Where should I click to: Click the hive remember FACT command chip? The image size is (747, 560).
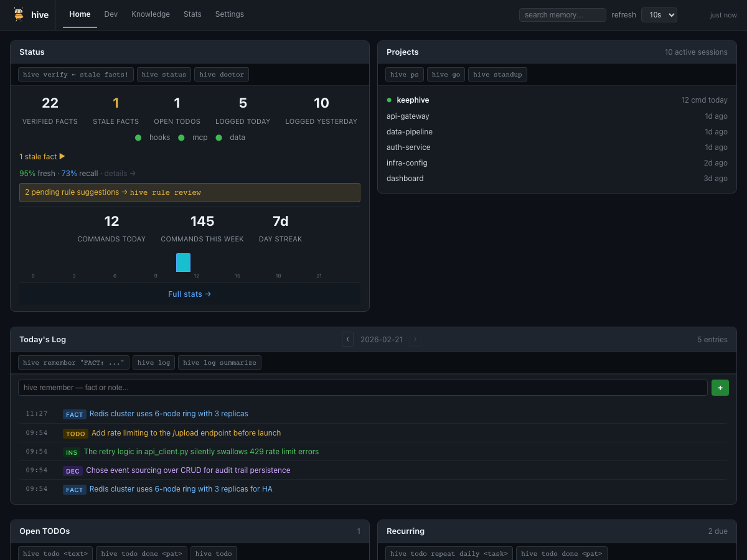coord(73,363)
